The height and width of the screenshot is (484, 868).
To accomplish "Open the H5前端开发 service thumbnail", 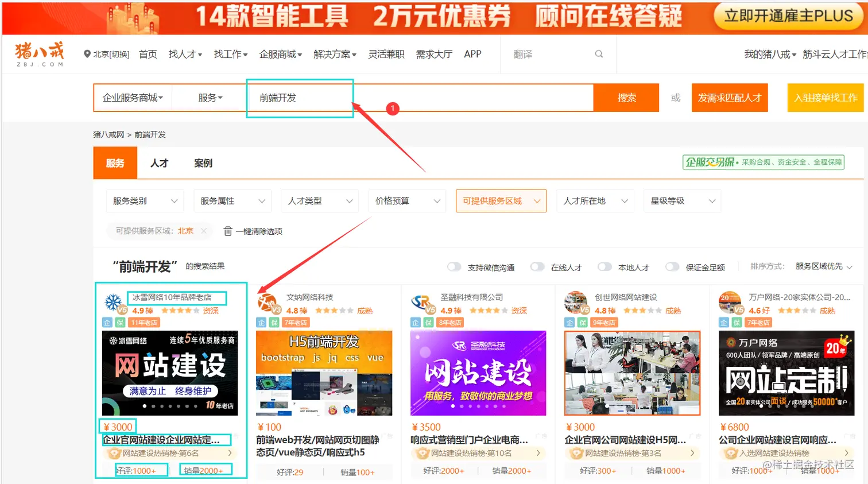I will coord(324,373).
